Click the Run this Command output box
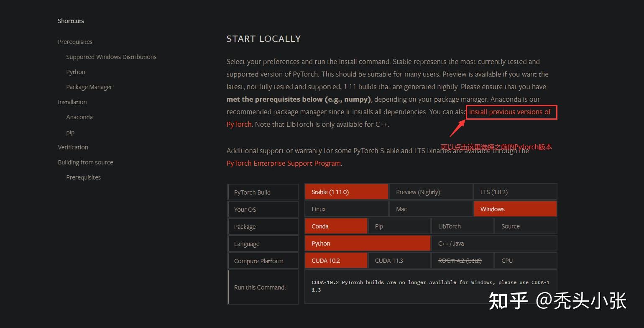This screenshot has width=644, height=328. point(431,287)
